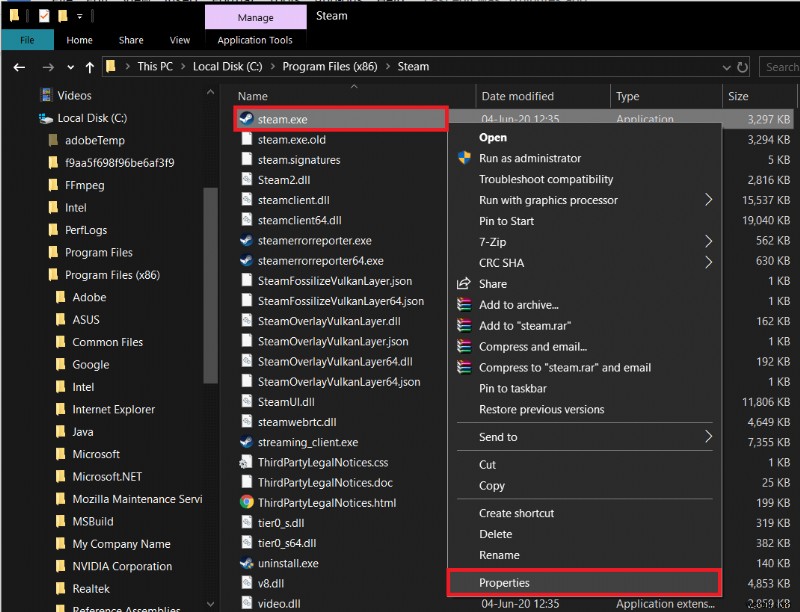Click the Chrome icon of ThirdPartyLegalNotices.html
Image resolution: width=800 pixels, height=612 pixels.
[x=247, y=502]
